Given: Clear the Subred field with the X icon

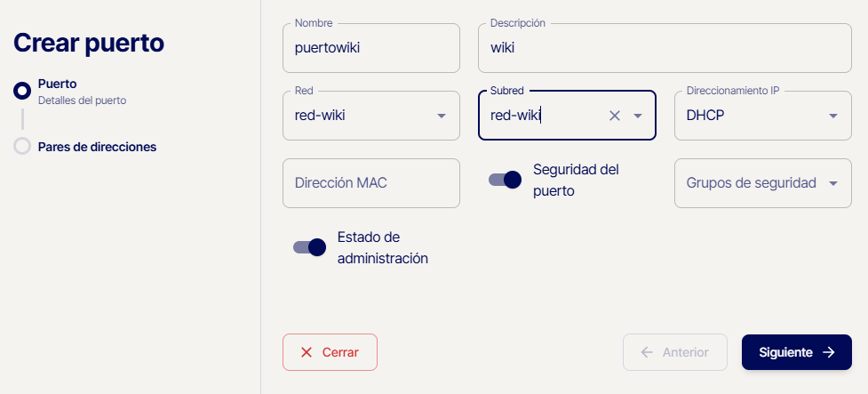Looking at the screenshot, I should [x=614, y=116].
